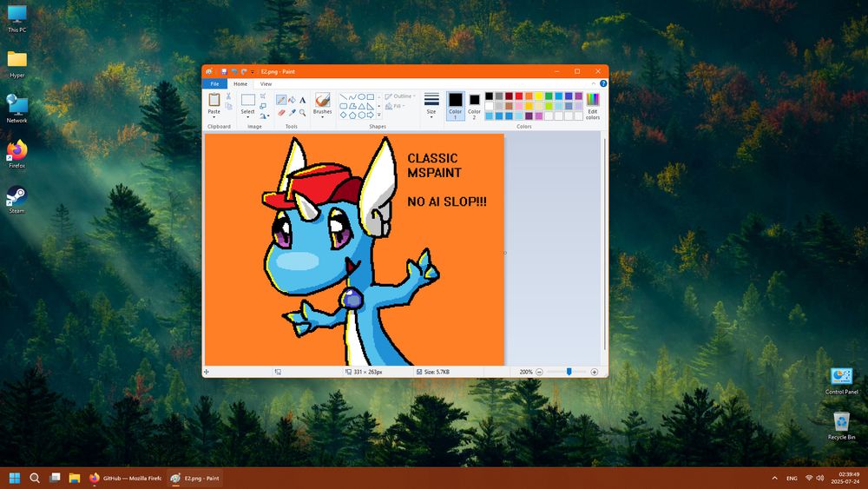The width and height of the screenshot is (868, 489).
Task: Click the Brushes icon
Action: coord(323,100)
